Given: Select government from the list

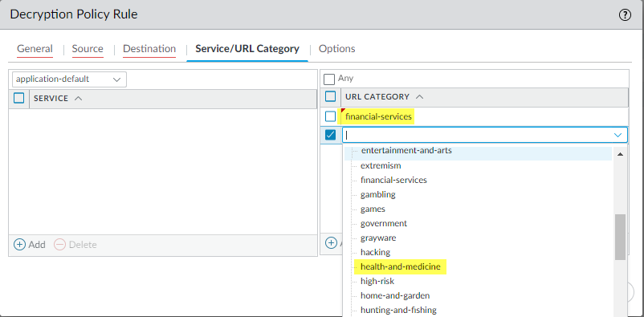Looking at the screenshot, I should (384, 223).
